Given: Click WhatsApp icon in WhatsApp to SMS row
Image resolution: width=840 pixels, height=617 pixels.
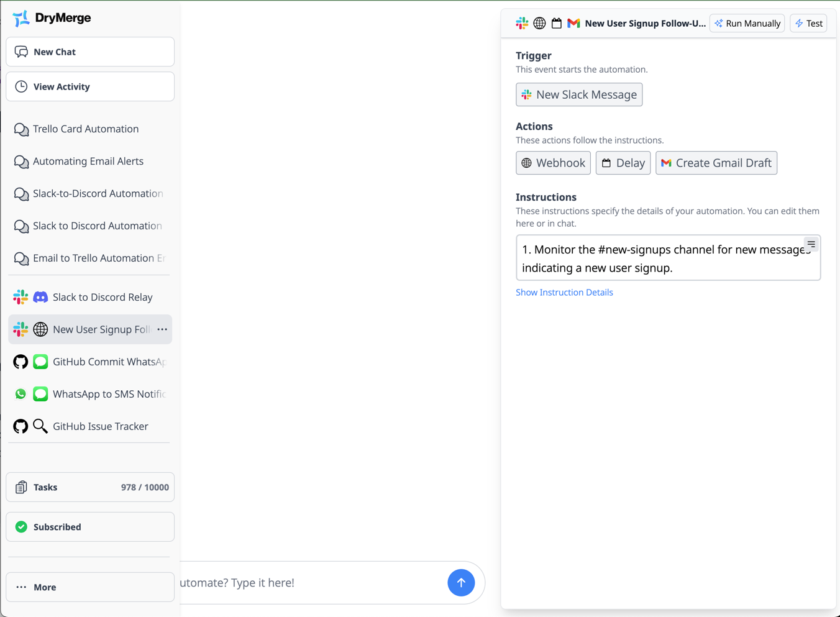Looking at the screenshot, I should tap(21, 394).
